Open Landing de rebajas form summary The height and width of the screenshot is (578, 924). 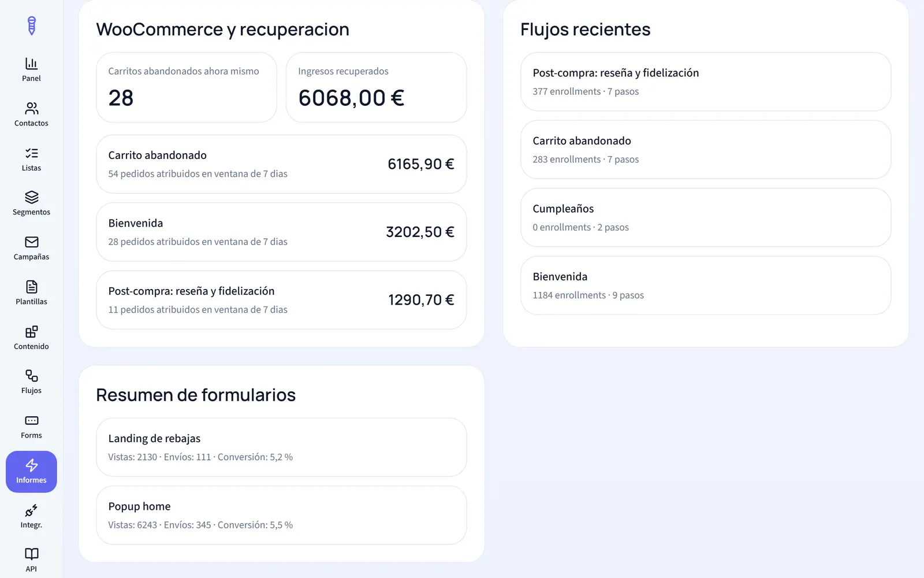pyautogui.click(x=281, y=447)
